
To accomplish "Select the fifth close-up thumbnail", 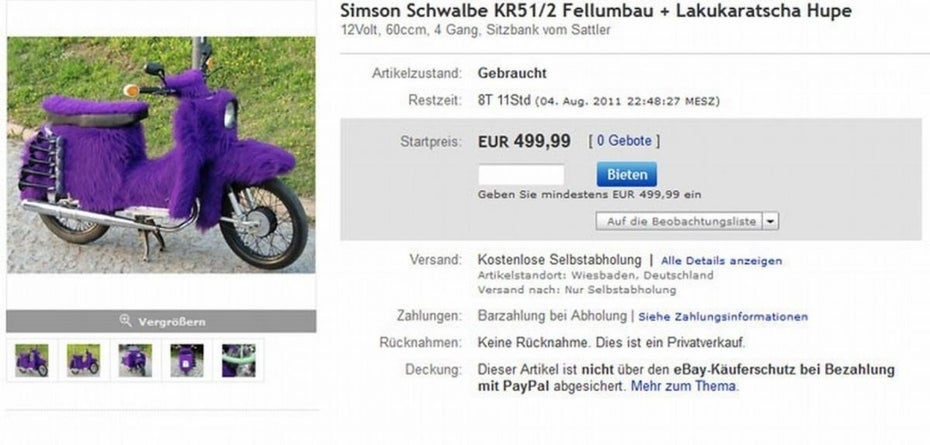I will point(238,360).
